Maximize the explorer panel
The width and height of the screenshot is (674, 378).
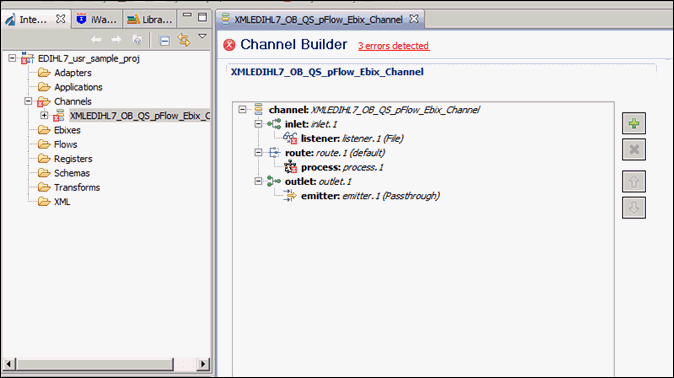pyautogui.click(x=202, y=17)
